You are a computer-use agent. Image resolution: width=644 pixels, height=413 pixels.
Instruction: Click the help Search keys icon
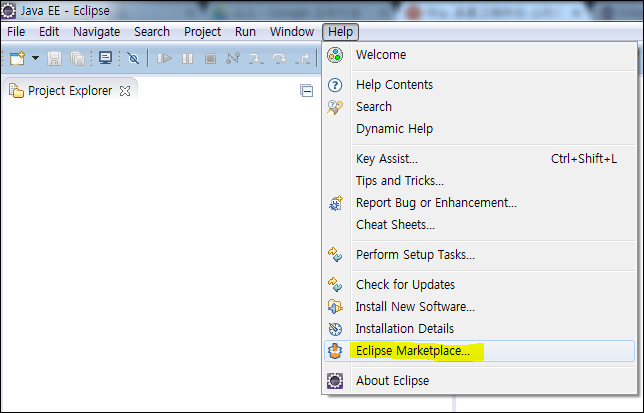[x=335, y=107]
